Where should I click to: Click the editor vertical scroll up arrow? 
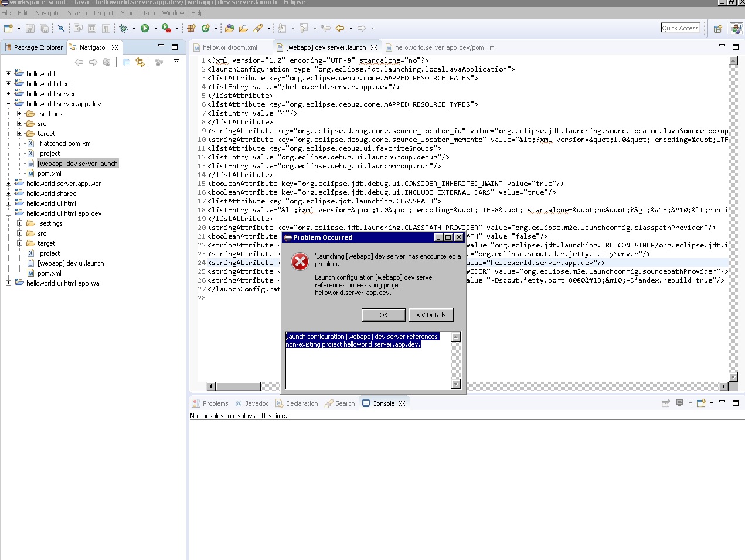pyautogui.click(x=733, y=60)
